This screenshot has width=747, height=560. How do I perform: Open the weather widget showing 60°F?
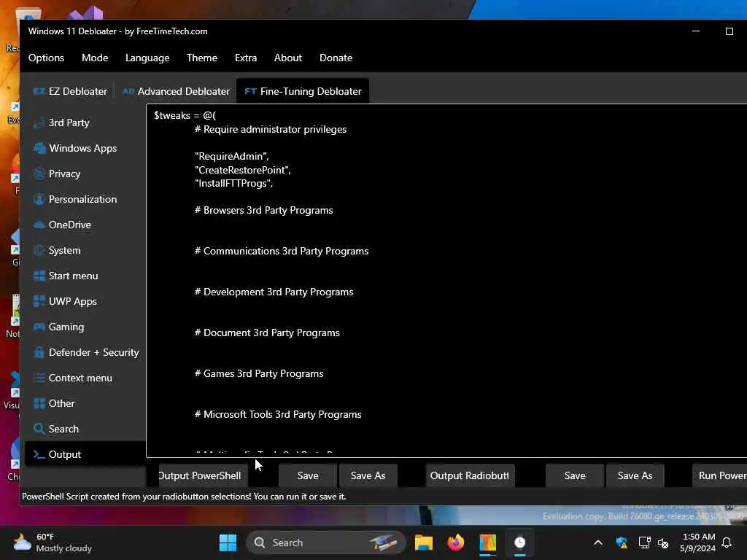[53, 542]
